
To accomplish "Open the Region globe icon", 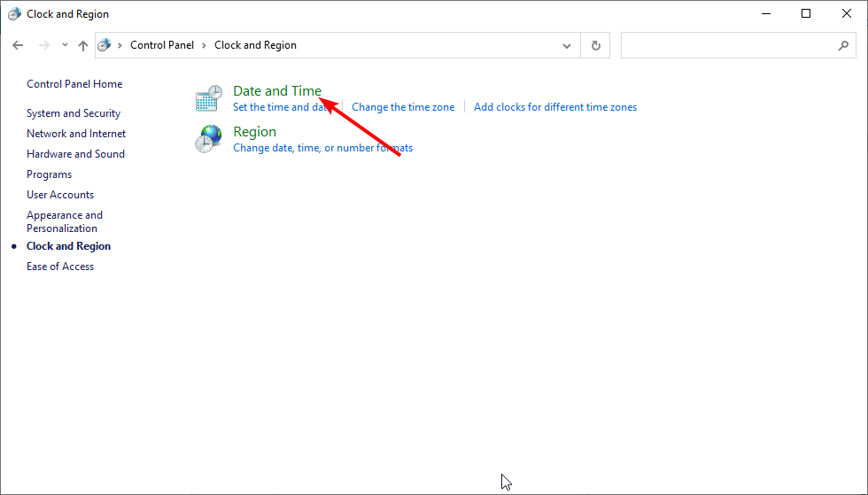I will click(x=209, y=139).
